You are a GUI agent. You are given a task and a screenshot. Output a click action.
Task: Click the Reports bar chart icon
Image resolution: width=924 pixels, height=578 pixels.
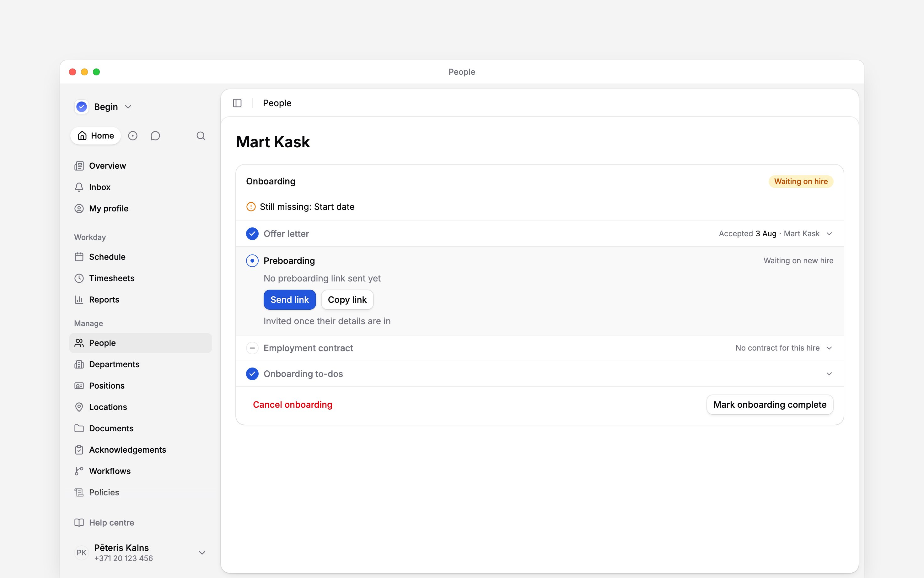(x=79, y=300)
